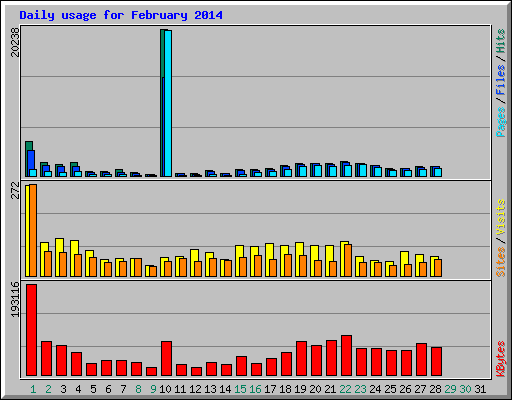Image resolution: width=512 pixels, height=400 pixels.
Task: Click day label 10 on the x-axis
Action: tap(165, 389)
